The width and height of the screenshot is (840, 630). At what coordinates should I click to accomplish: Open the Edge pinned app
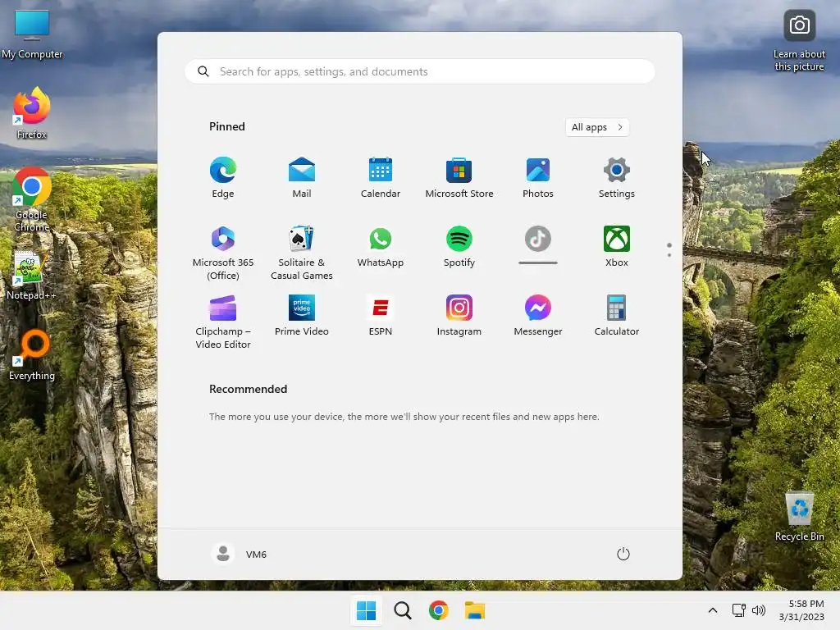[223, 177]
